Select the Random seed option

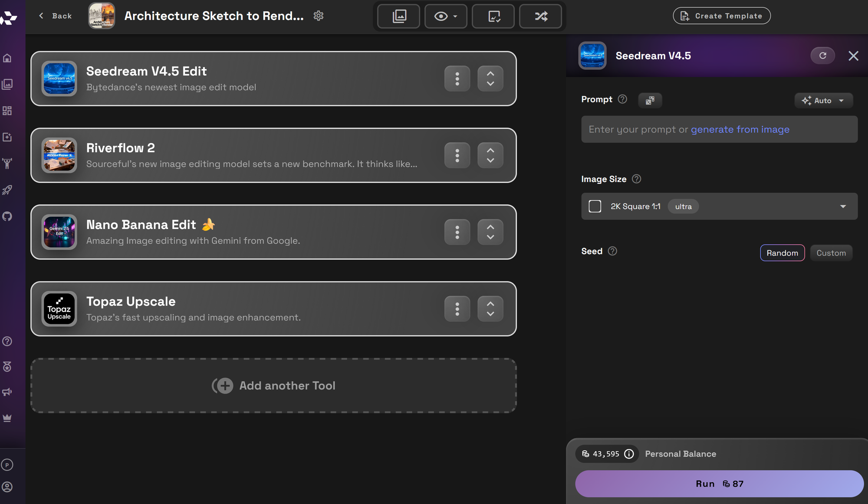[x=782, y=253]
